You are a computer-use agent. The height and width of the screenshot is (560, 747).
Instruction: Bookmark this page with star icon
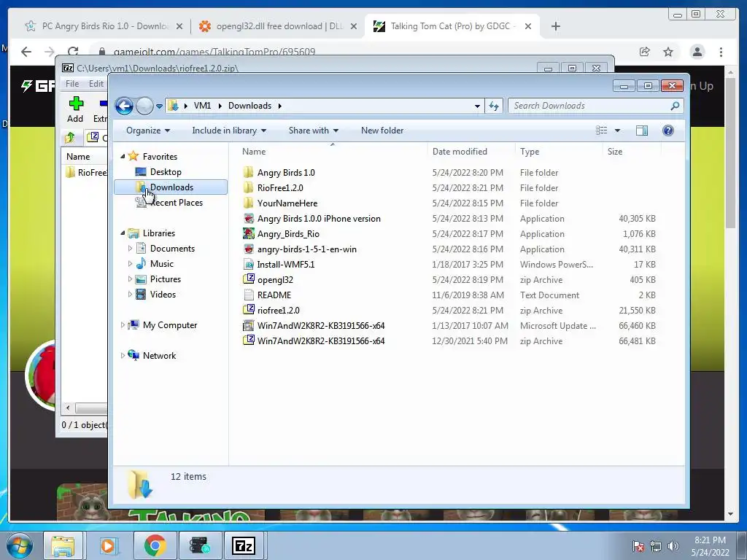[x=668, y=52]
